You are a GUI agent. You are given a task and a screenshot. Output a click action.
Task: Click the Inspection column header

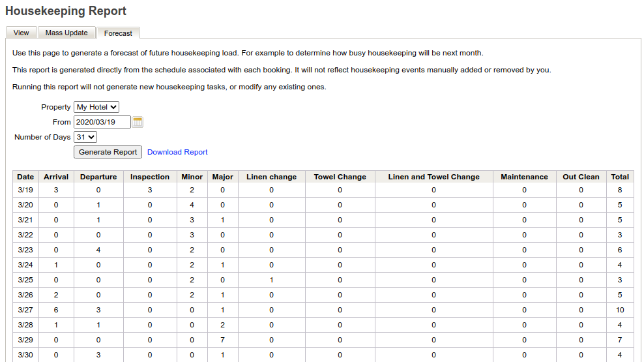click(x=150, y=177)
